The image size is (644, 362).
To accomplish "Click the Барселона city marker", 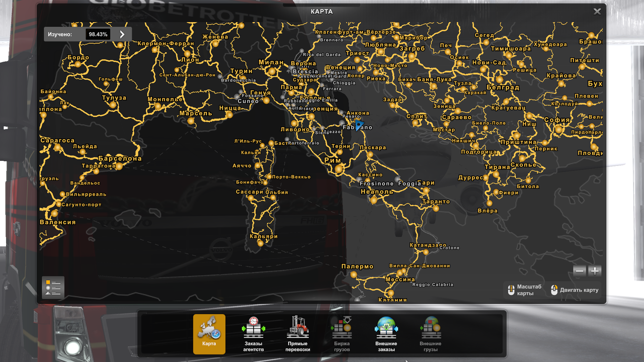I will (x=119, y=166).
